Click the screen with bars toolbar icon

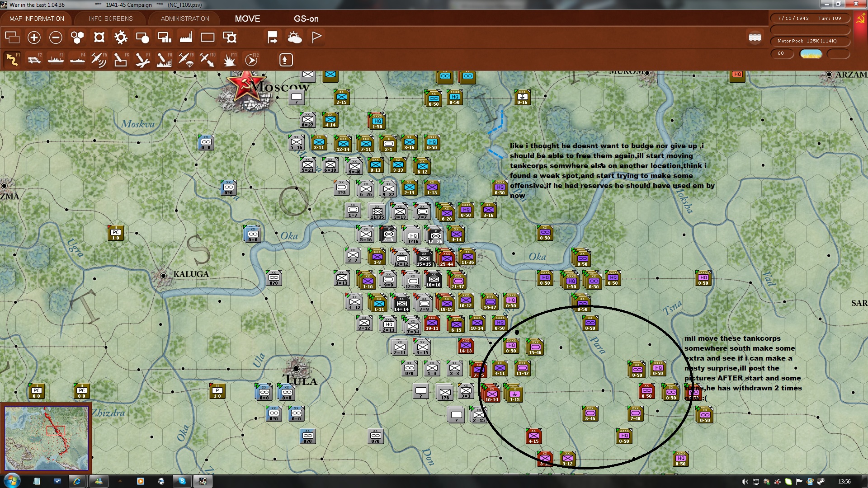click(164, 38)
